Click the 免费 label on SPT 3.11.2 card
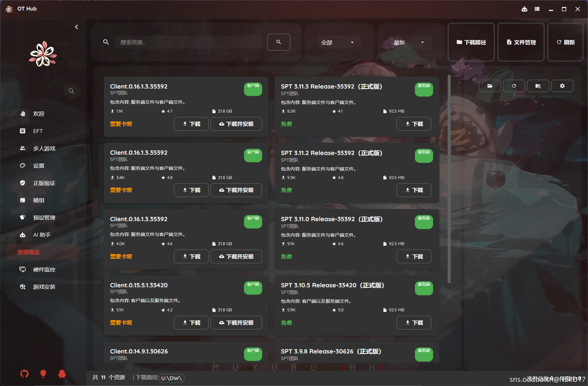 [286, 190]
